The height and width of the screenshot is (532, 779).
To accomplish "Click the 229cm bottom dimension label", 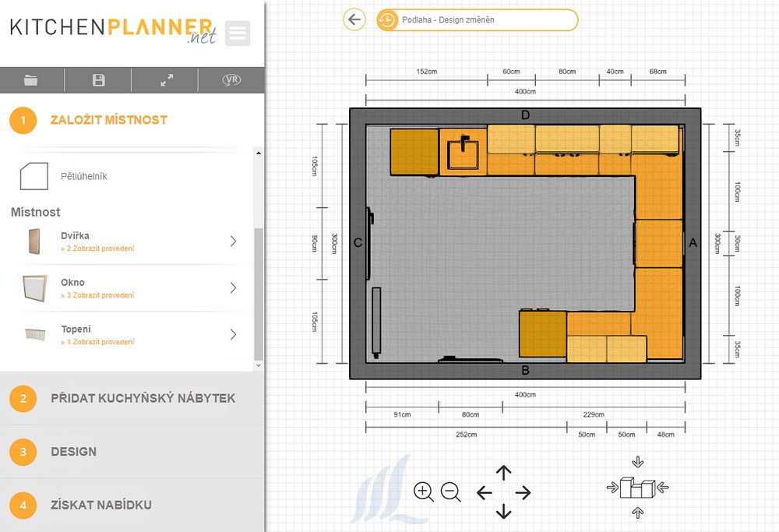I will (x=594, y=414).
